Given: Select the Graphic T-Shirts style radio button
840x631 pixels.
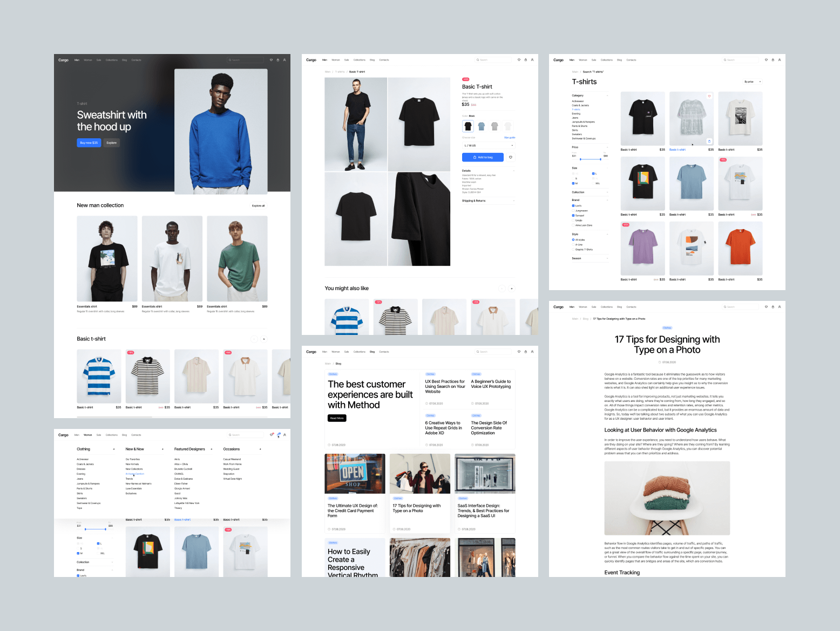Looking at the screenshot, I should point(573,250).
